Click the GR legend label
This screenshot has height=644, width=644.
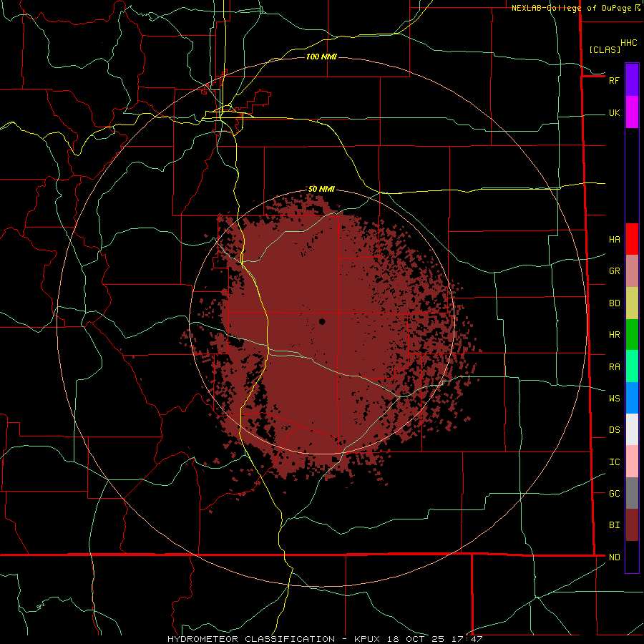point(614,271)
